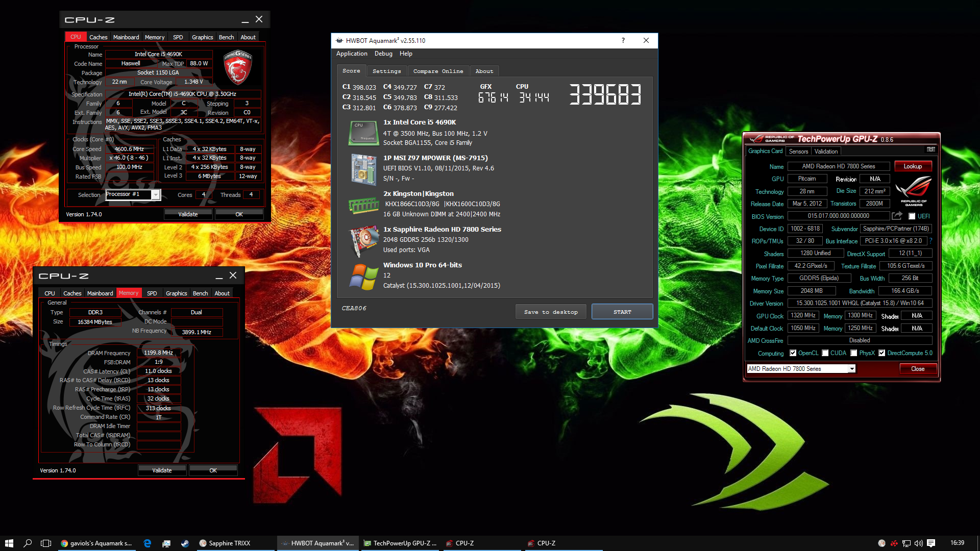980x551 pixels.
Task: Toggle the UEFI checkbox in GPU-Z
Action: point(912,216)
